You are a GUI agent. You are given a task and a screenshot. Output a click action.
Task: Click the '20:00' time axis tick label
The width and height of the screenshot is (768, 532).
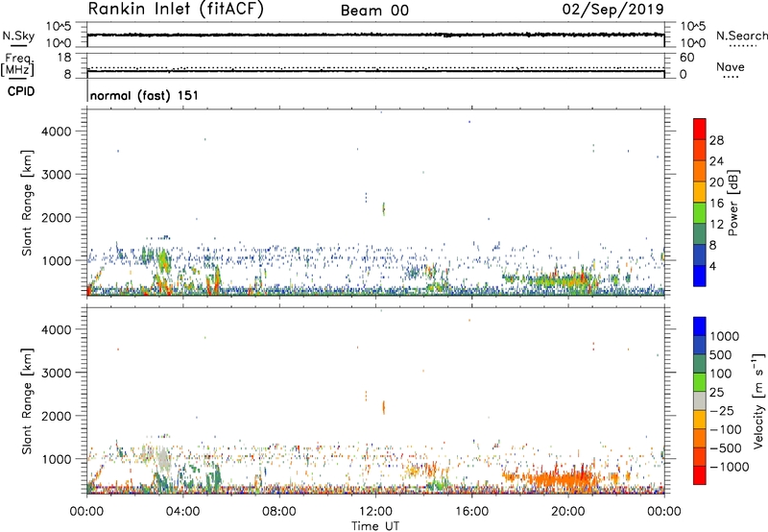pos(568,512)
